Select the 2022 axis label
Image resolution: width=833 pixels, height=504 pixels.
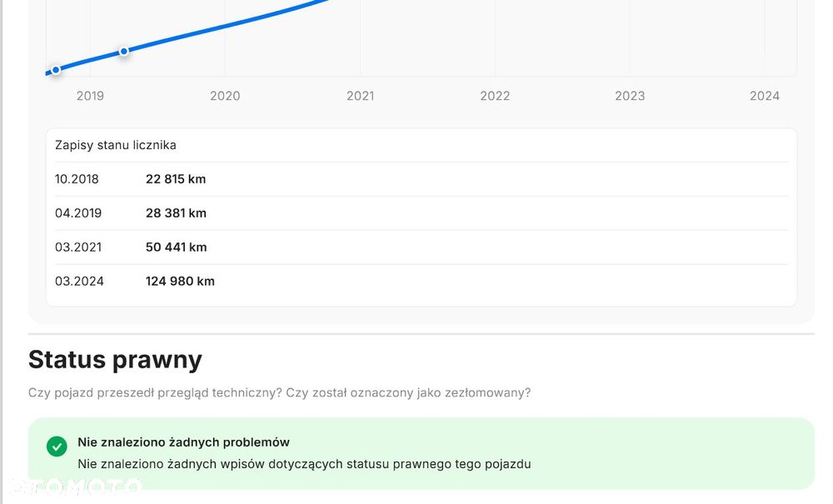495,96
